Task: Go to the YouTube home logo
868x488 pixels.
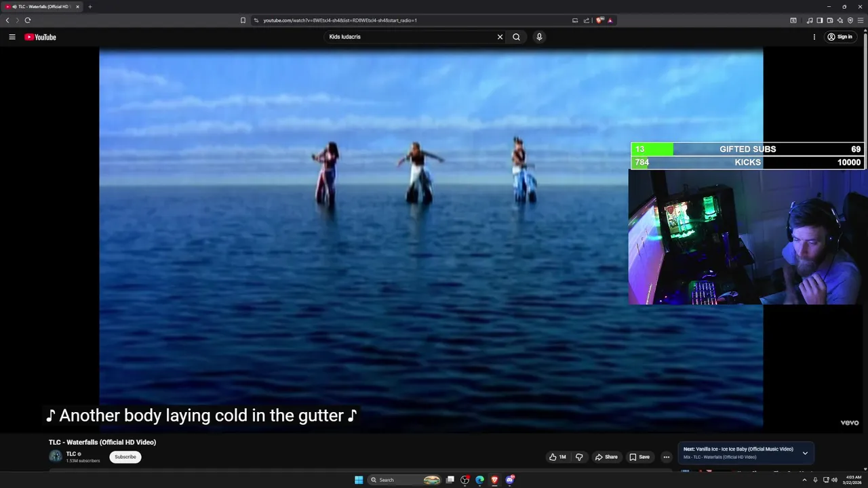Action: click(x=40, y=37)
